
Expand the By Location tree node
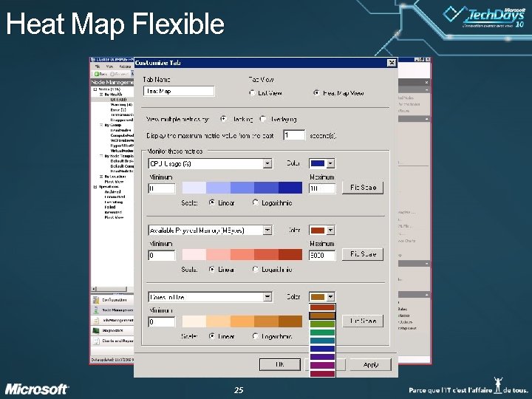point(101,177)
